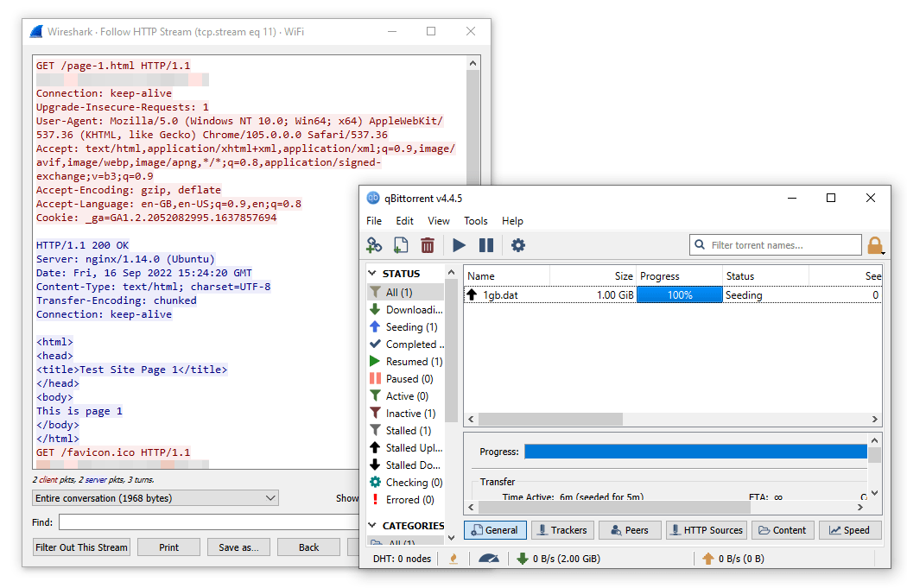Click filter sidebar scroll down arrow
The height and width of the screenshot is (588, 907).
[452, 538]
